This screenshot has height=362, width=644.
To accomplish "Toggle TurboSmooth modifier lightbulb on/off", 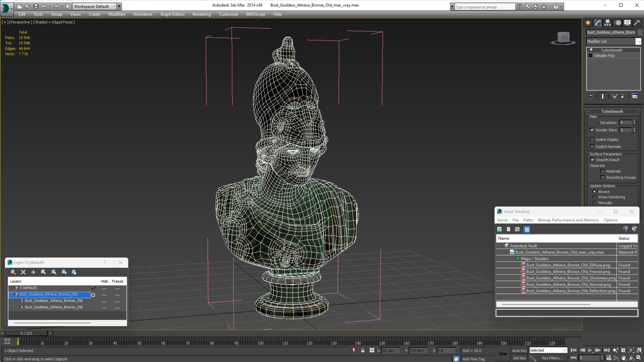I will (591, 50).
